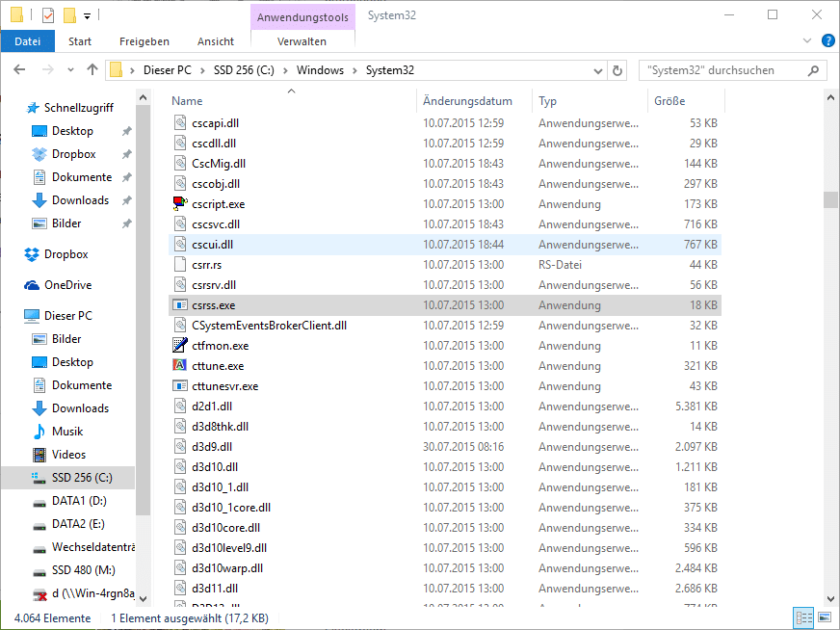Select the file cscsvc.dll
Screen dimensions: 840x630
(445, 223)
